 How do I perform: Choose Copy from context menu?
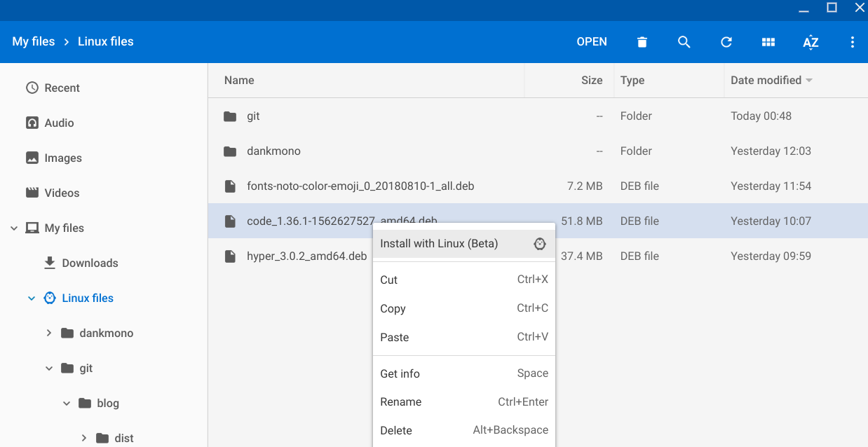pos(464,308)
